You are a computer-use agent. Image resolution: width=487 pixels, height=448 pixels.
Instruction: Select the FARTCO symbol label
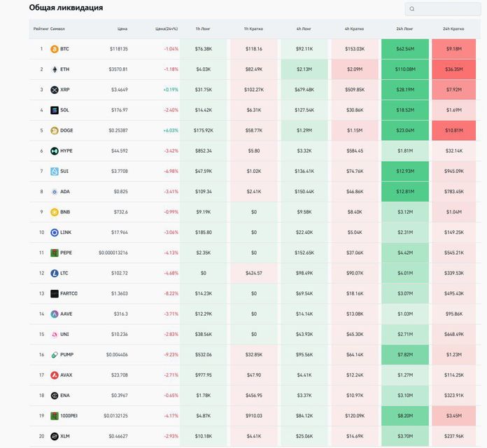click(x=69, y=293)
